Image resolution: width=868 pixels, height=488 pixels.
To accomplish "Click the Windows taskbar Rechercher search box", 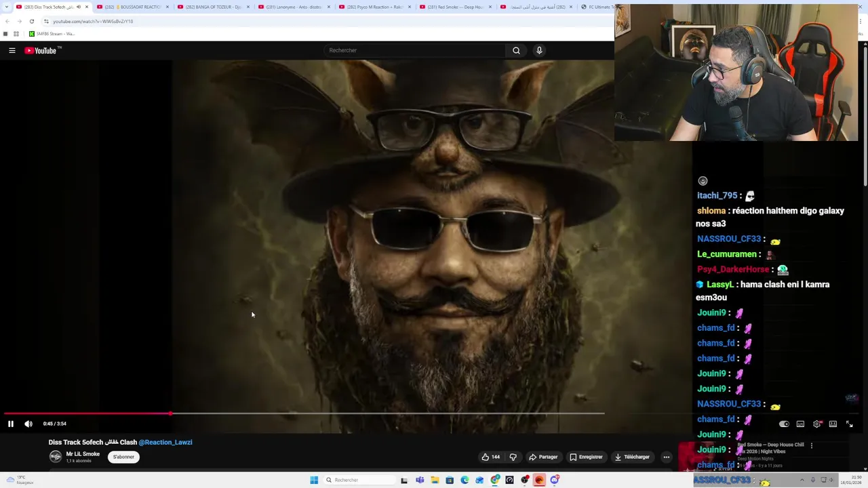I will coord(359,480).
